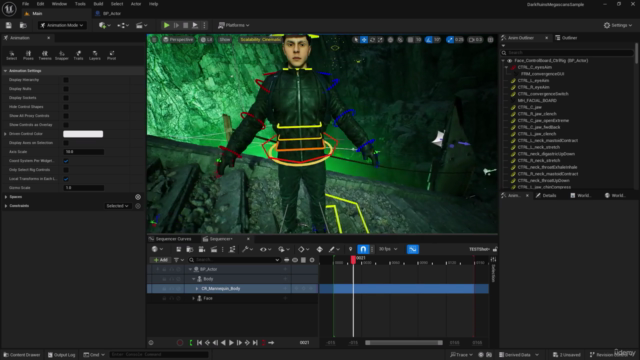The width and height of the screenshot is (640, 360).
Task: Switch to the Sequencer Curves tab
Action: (171, 239)
